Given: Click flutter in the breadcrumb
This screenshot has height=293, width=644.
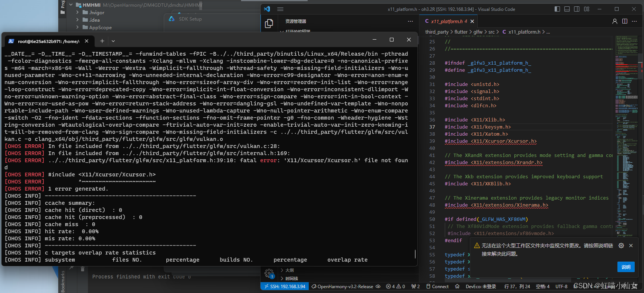Looking at the screenshot, I should (461, 32).
